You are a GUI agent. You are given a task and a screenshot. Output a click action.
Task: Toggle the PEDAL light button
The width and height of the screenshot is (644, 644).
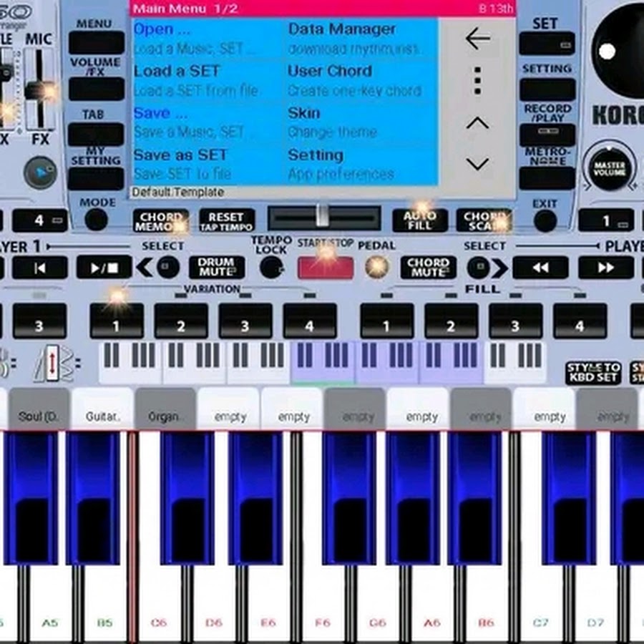coord(377,267)
